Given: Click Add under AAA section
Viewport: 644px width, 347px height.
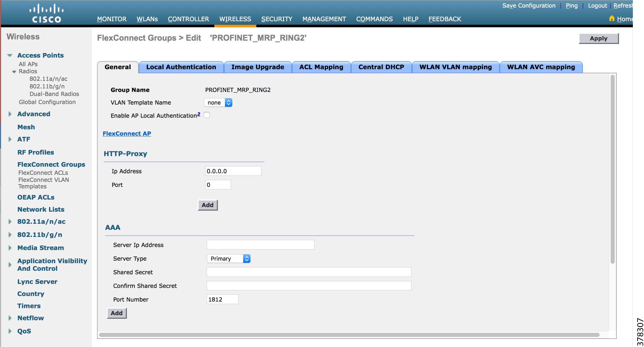Looking at the screenshot, I should (117, 313).
